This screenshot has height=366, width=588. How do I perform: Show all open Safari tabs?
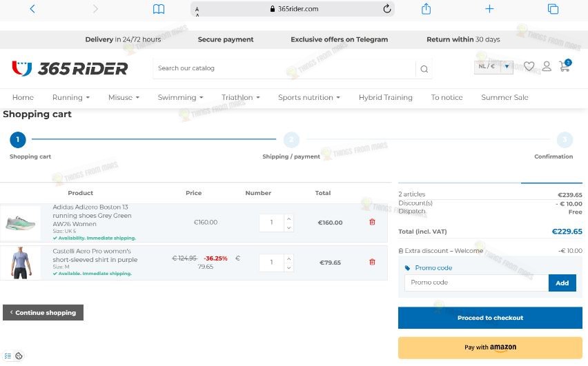(553, 9)
